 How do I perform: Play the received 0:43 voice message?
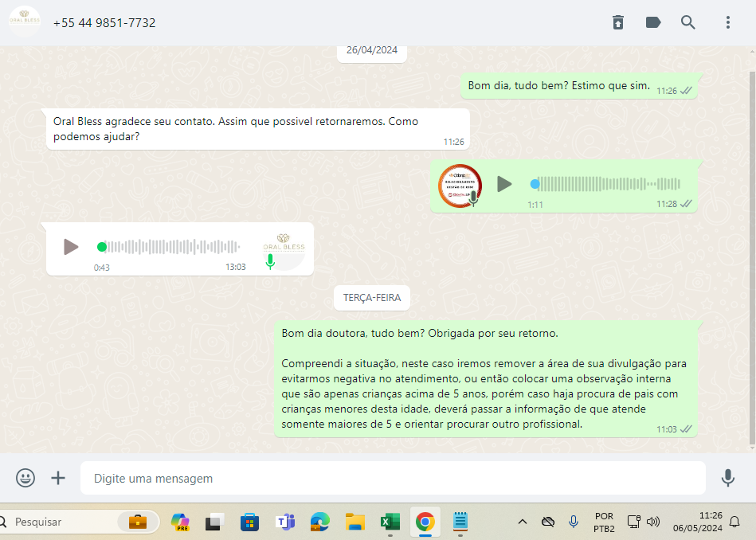[x=71, y=247]
